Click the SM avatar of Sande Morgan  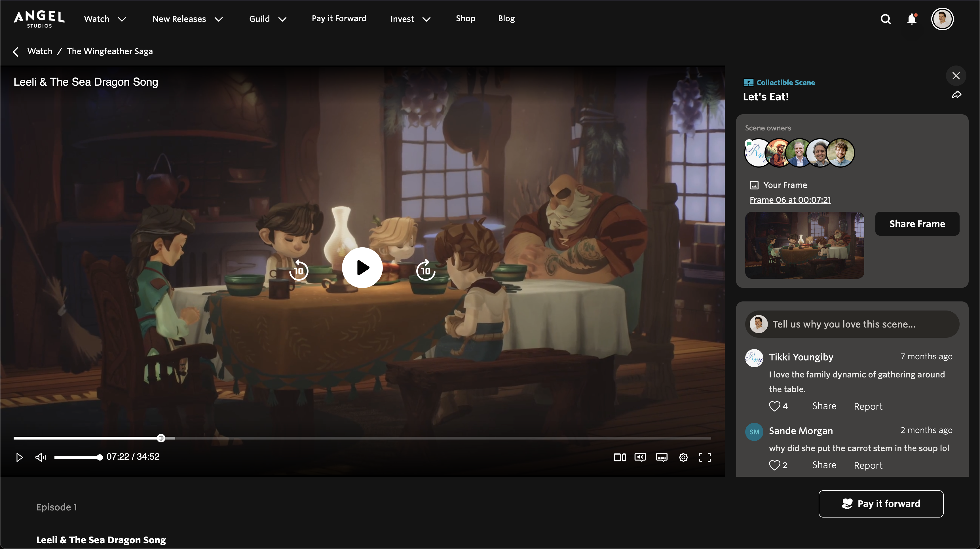pos(754,432)
